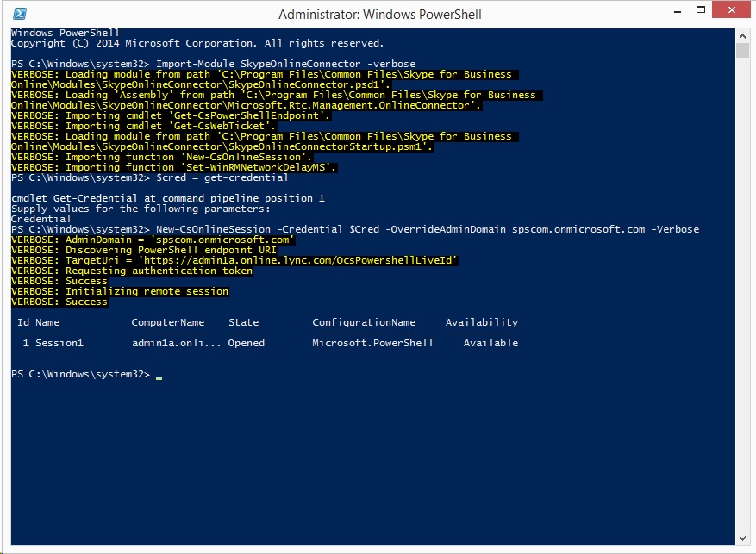Click the scrollbar up arrow
This screenshot has height=554, width=756.
[742, 36]
